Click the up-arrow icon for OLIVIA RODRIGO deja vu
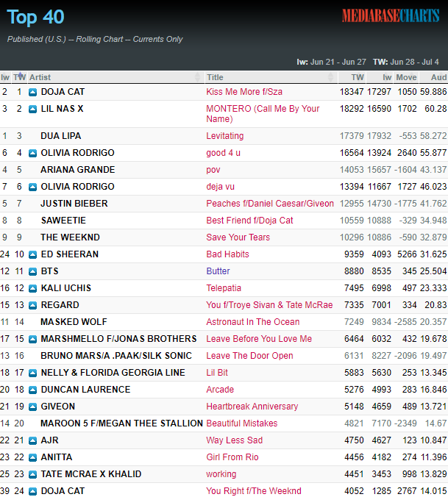The image size is (448, 497). (32, 187)
